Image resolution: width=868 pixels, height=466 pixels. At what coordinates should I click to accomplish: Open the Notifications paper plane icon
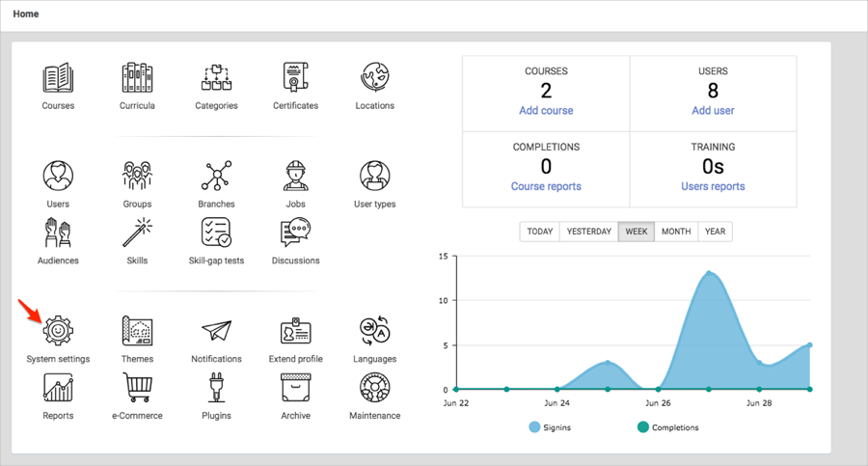point(216,332)
